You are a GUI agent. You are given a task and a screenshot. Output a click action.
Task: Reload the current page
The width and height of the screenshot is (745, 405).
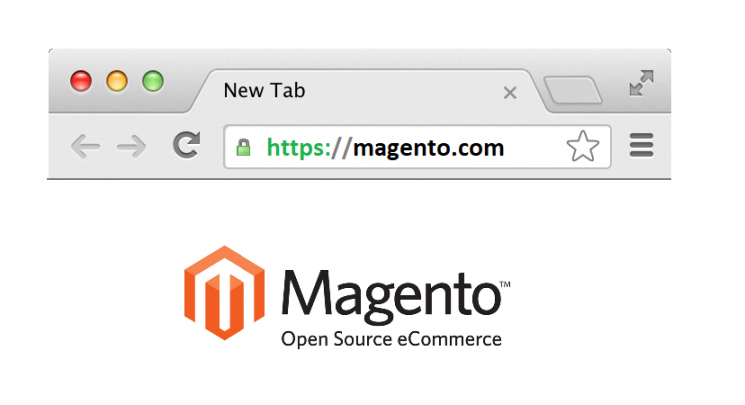(187, 145)
